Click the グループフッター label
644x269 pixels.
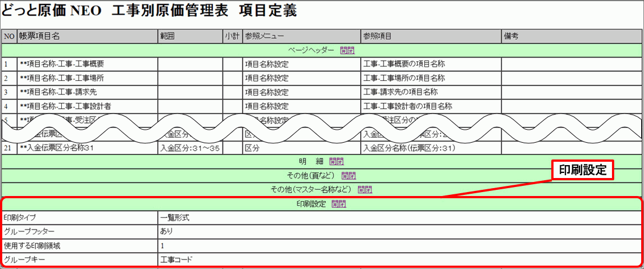[x=29, y=231]
